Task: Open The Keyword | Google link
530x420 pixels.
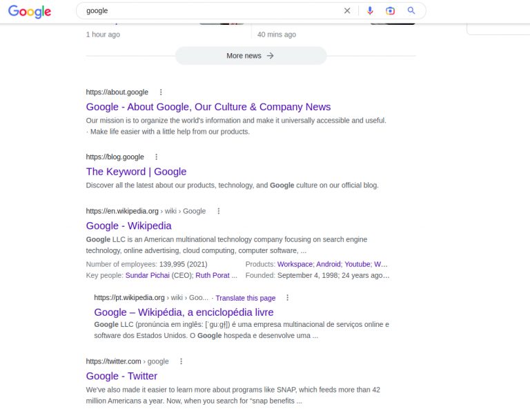Action: (136, 172)
